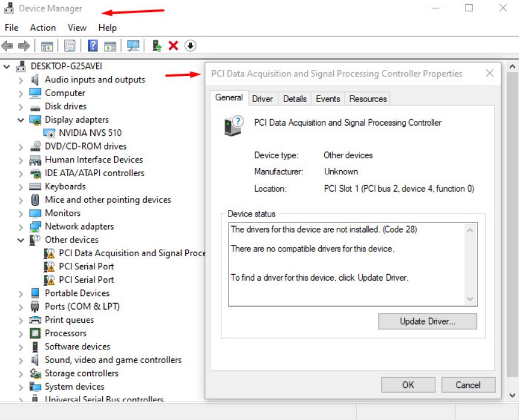Collapse the Display adapters node

click(x=21, y=120)
